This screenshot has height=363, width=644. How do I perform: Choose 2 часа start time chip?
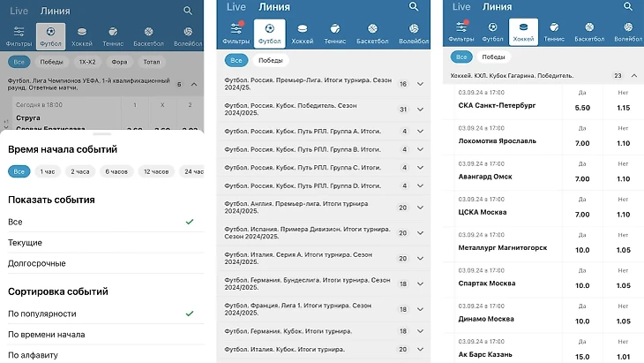tap(80, 171)
